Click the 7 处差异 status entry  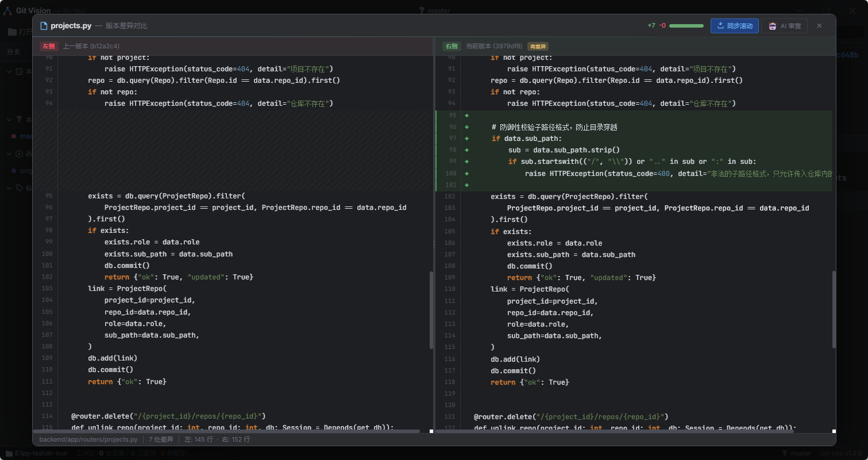click(x=161, y=439)
